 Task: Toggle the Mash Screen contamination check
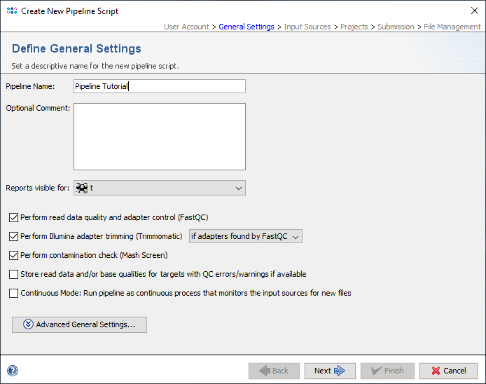(13, 255)
